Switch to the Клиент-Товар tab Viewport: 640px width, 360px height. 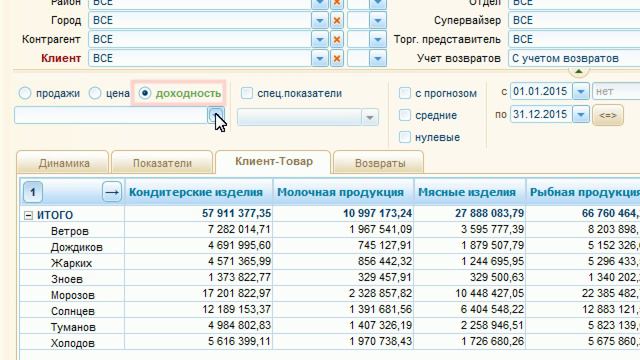coord(273,162)
